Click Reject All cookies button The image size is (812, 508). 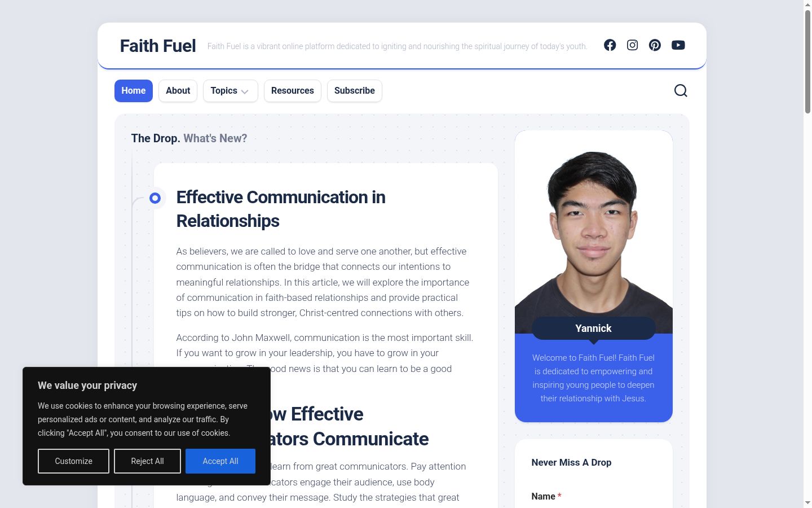[x=147, y=461]
